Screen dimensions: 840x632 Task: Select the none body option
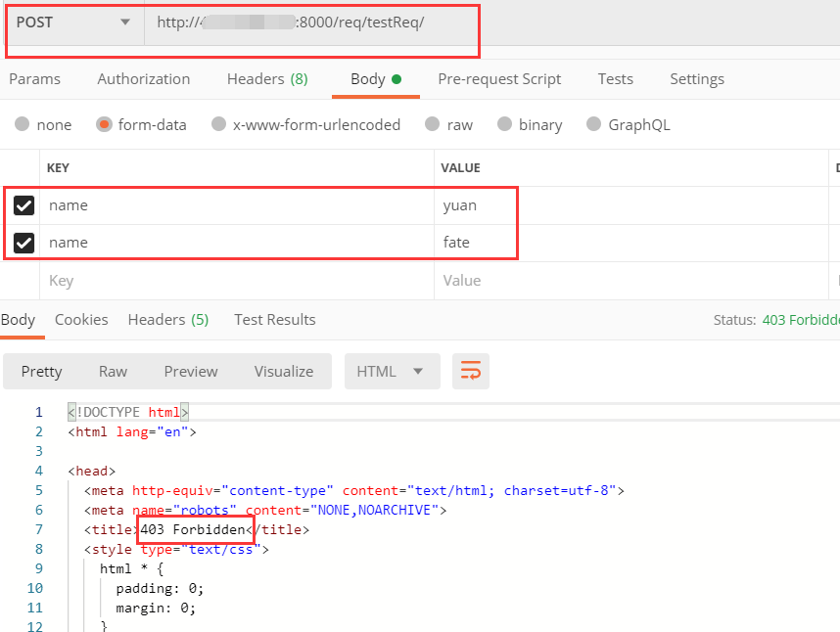pos(43,124)
